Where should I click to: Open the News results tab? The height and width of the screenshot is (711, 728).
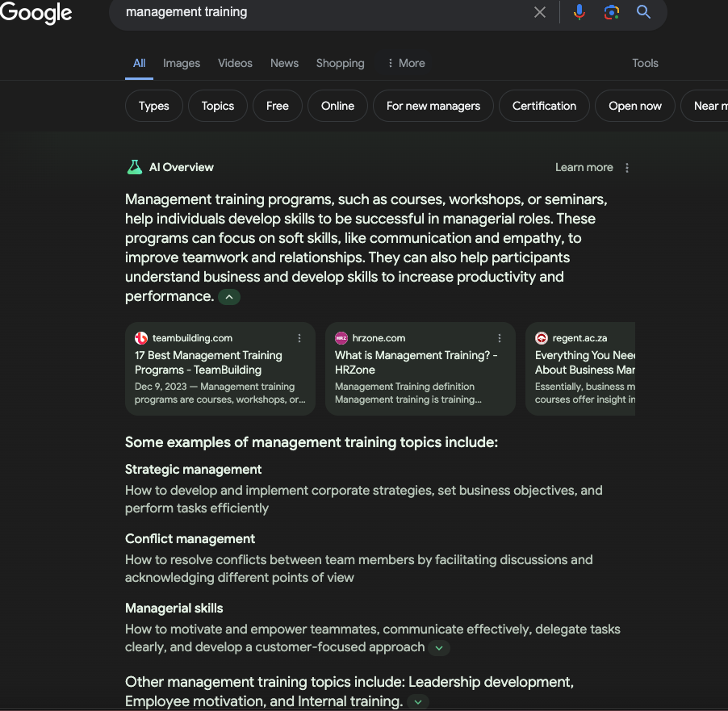pos(284,63)
